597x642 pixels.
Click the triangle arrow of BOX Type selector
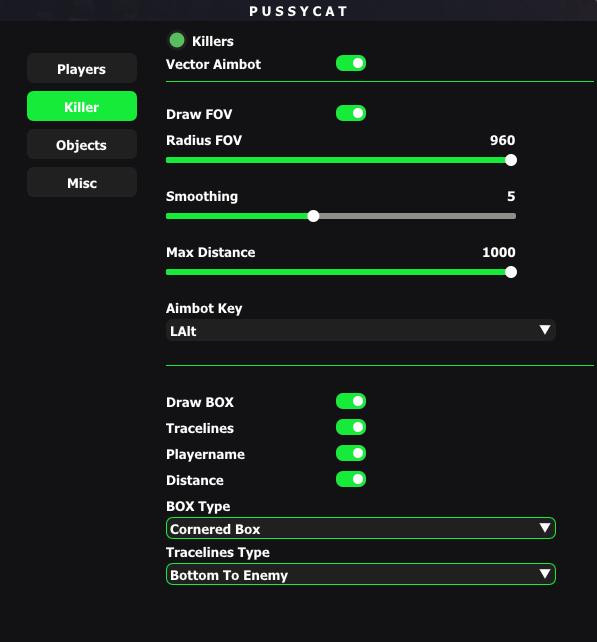click(x=545, y=528)
